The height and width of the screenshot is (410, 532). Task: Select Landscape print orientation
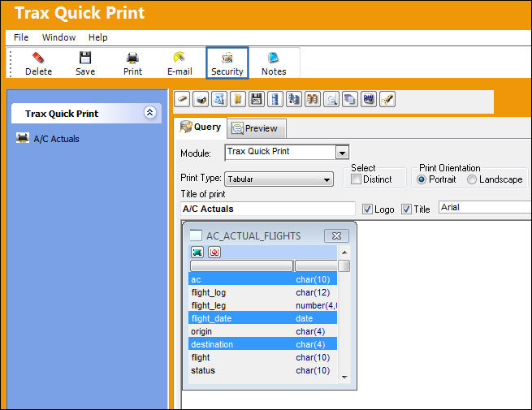(x=472, y=179)
